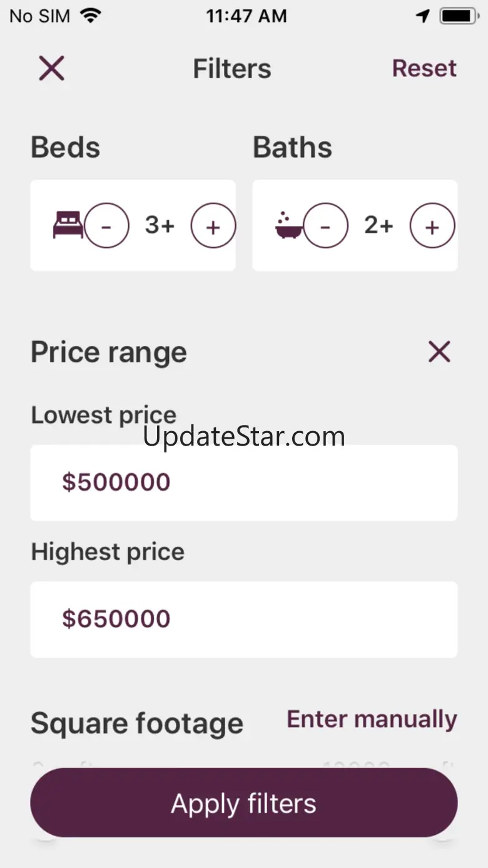Tap the Square footage heading
Viewport: 488px width, 868px height.
(x=137, y=724)
